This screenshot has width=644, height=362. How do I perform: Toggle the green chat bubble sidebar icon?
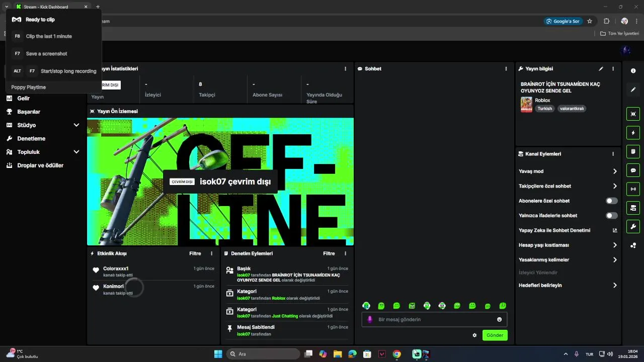pyautogui.click(x=633, y=170)
